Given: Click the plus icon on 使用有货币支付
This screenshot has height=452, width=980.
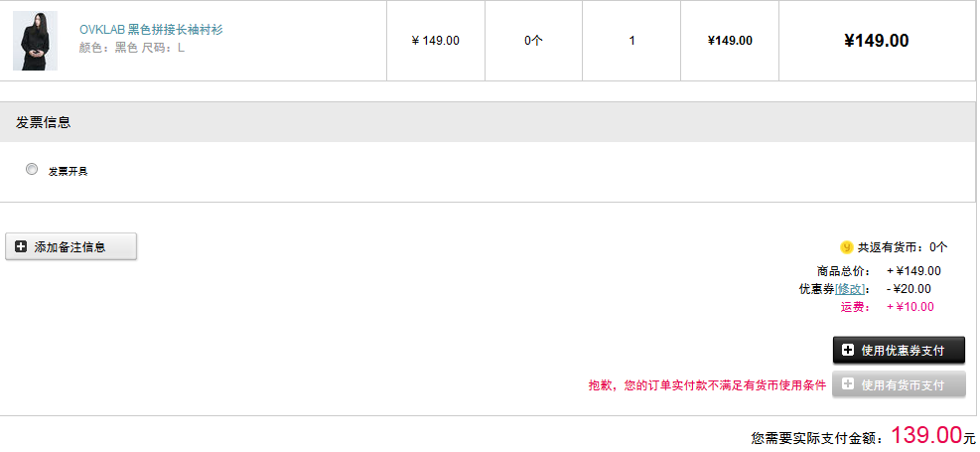Looking at the screenshot, I should tap(848, 383).
